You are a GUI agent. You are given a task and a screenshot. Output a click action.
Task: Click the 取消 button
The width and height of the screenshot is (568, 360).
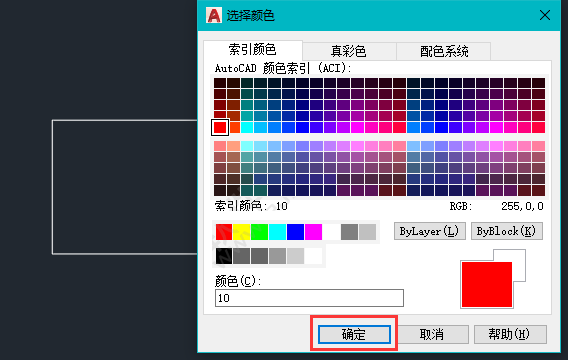(432, 334)
